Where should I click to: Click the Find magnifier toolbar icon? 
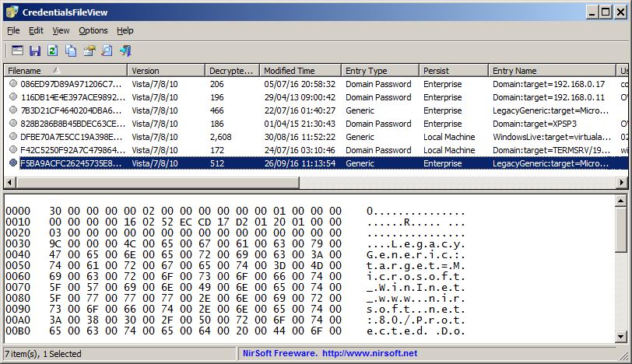pyautogui.click(x=107, y=51)
